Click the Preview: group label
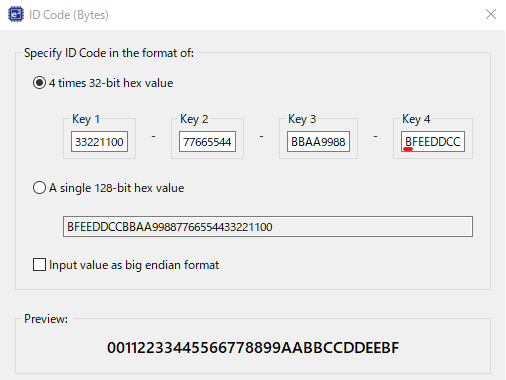 46,319
